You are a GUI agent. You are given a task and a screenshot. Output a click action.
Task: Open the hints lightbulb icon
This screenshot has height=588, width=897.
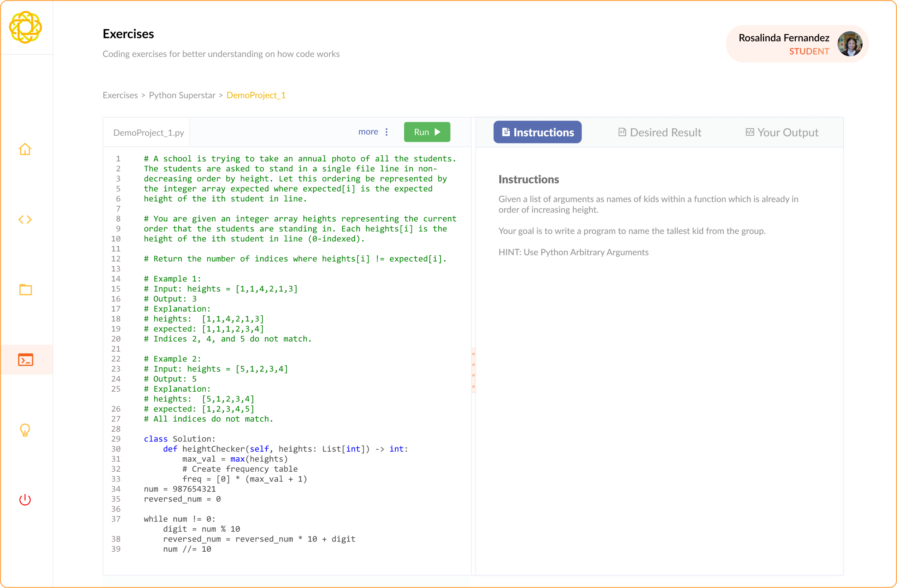tap(25, 430)
